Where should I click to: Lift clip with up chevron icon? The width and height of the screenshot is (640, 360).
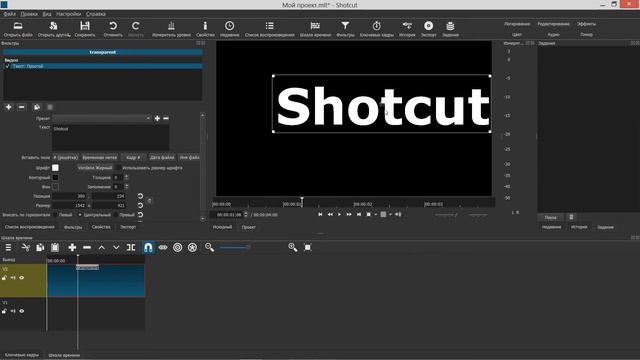[x=102, y=247]
